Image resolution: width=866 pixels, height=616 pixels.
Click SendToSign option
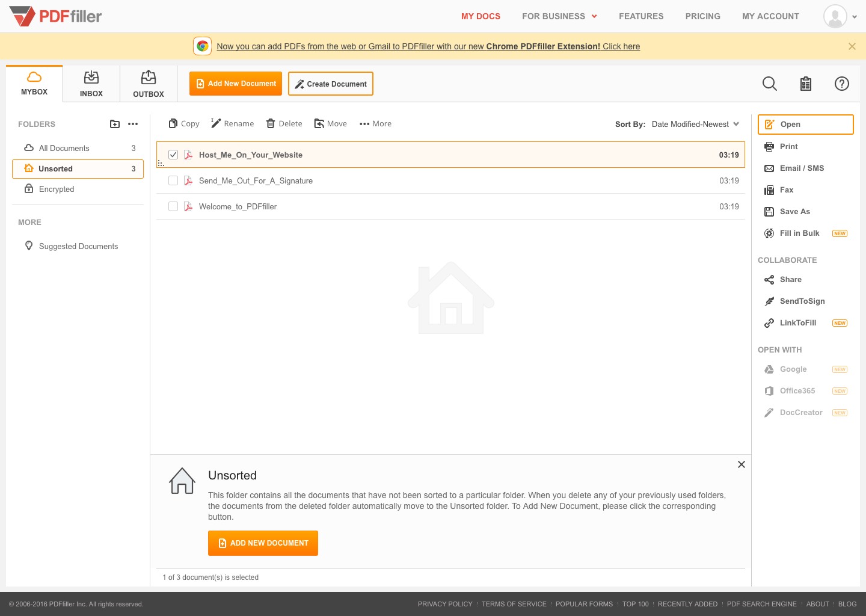tap(794, 301)
